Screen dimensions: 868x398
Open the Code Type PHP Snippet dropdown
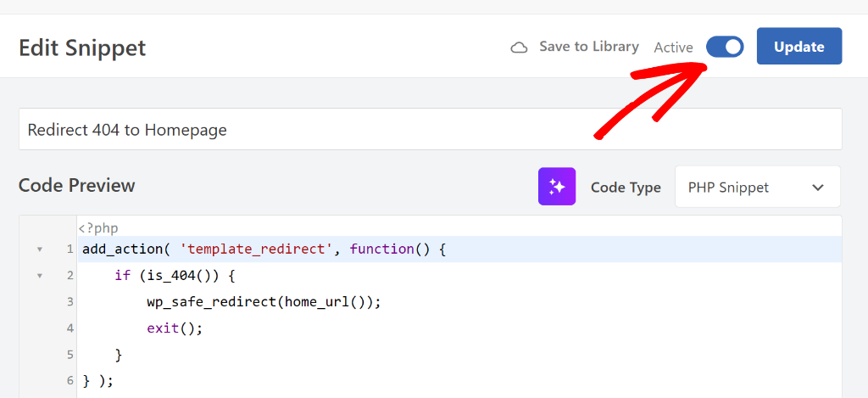pos(757,188)
